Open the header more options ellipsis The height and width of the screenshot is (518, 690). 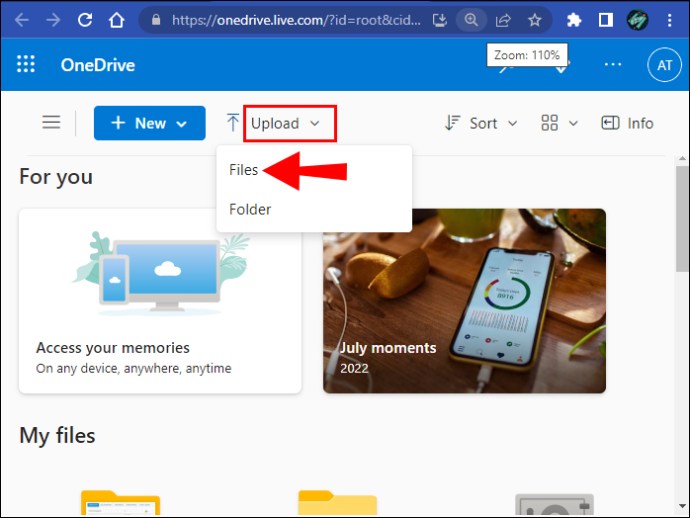tap(613, 64)
